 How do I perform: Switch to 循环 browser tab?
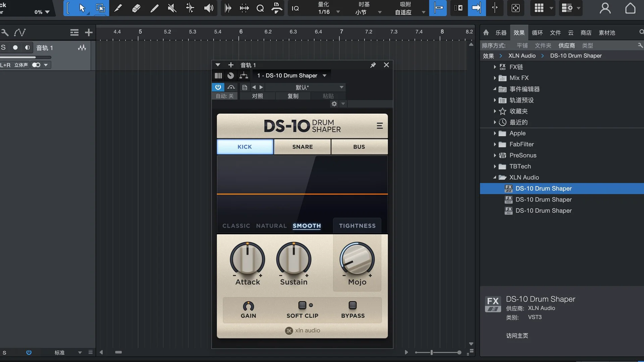pos(537,33)
